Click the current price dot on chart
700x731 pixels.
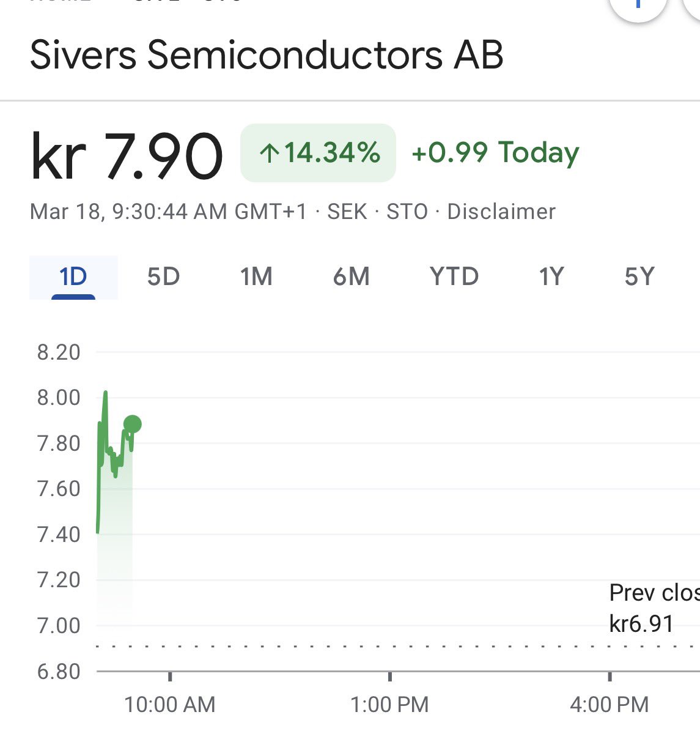(132, 424)
